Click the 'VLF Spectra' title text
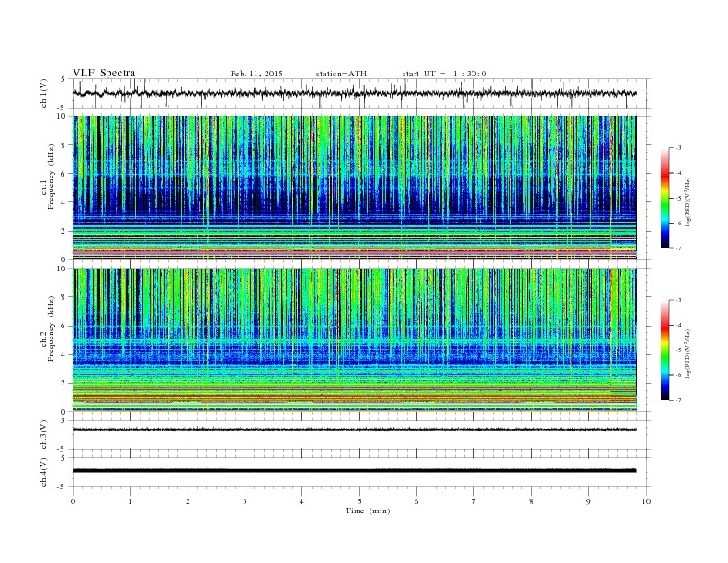 pyautogui.click(x=104, y=73)
